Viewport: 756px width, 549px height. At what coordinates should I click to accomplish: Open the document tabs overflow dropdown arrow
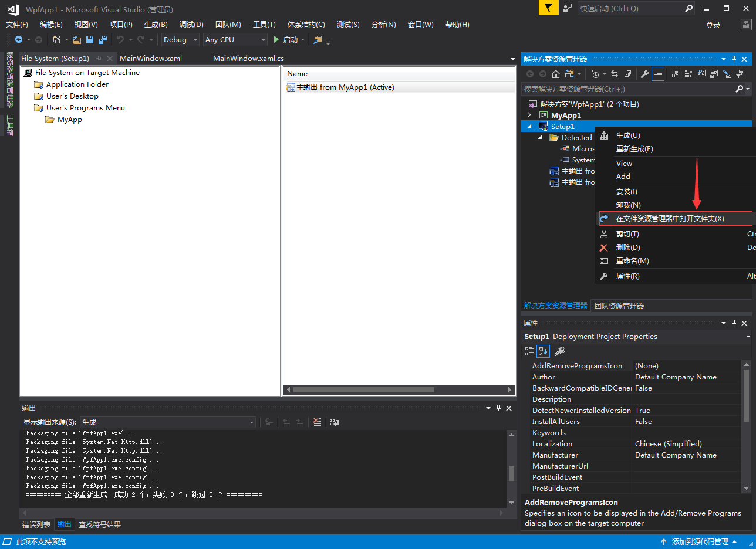512,59
